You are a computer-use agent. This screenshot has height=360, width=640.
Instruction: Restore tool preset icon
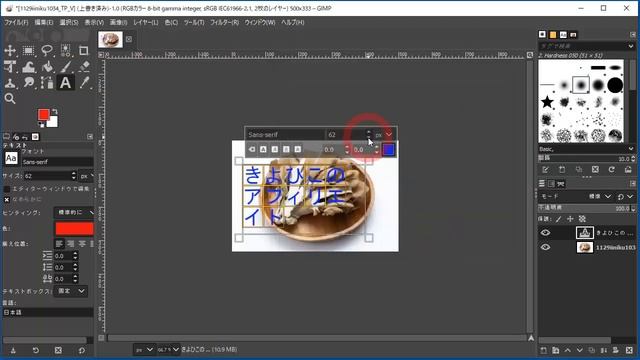tap(36, 350)
